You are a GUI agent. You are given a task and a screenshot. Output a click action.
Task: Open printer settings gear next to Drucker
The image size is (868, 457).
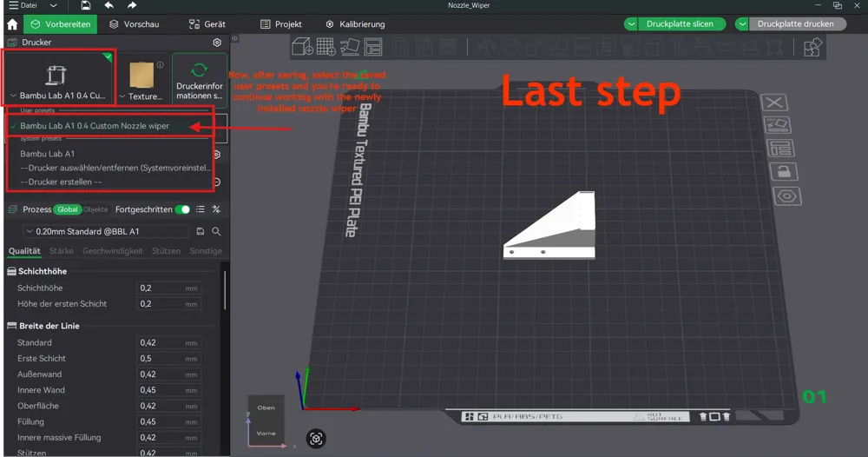217,43
